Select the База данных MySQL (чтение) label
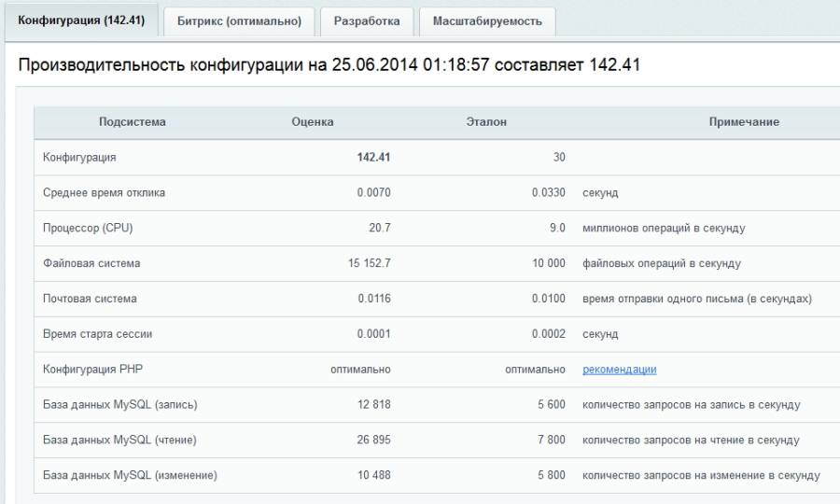The width and height of the screenshot is (840, 504). (x=119, y=441)
